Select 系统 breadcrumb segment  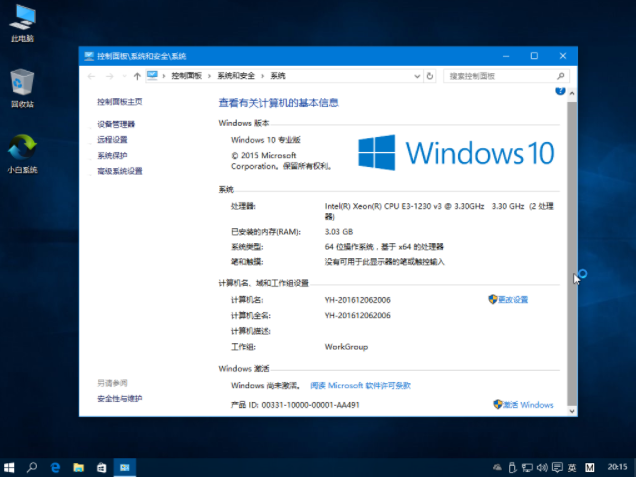278,76
